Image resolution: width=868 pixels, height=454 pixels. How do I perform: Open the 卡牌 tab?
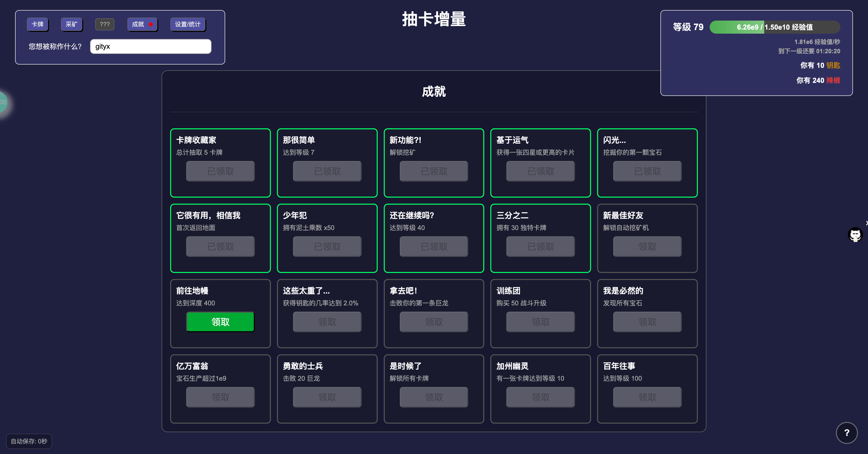37,24
